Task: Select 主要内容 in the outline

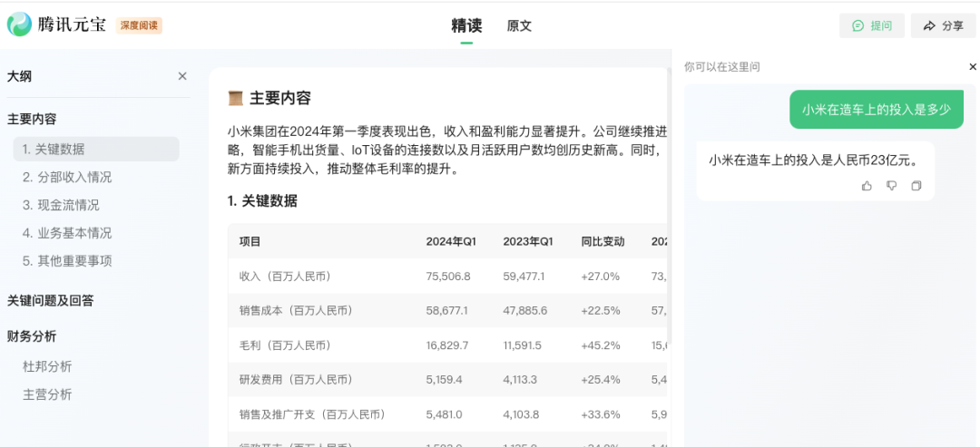Action: point(32,119)
